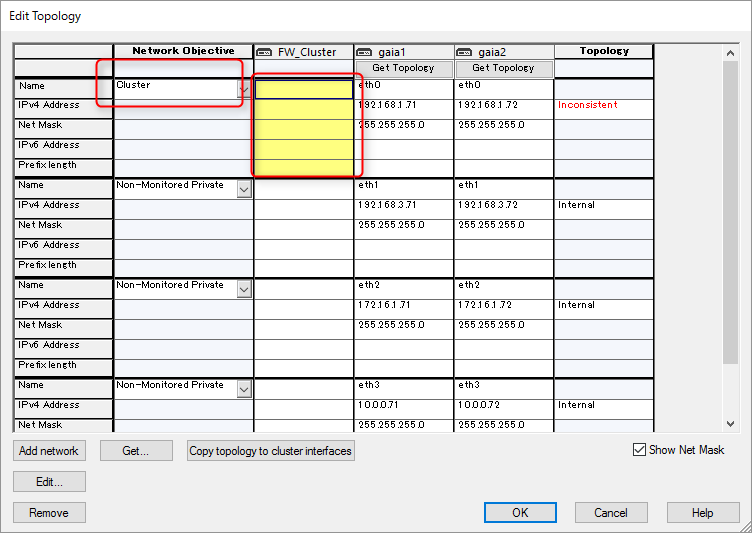Select gaia2 eth0 name cell

click(x=504, y=89)
